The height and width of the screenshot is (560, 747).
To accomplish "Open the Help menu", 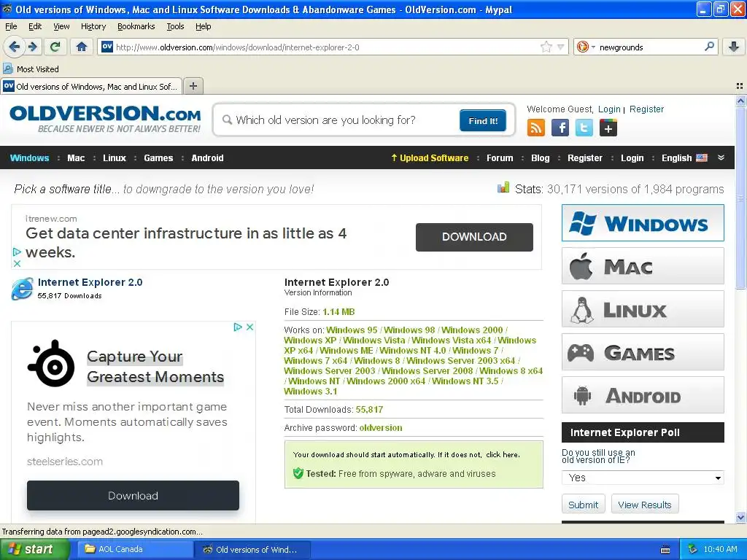I will coord(203,26).
